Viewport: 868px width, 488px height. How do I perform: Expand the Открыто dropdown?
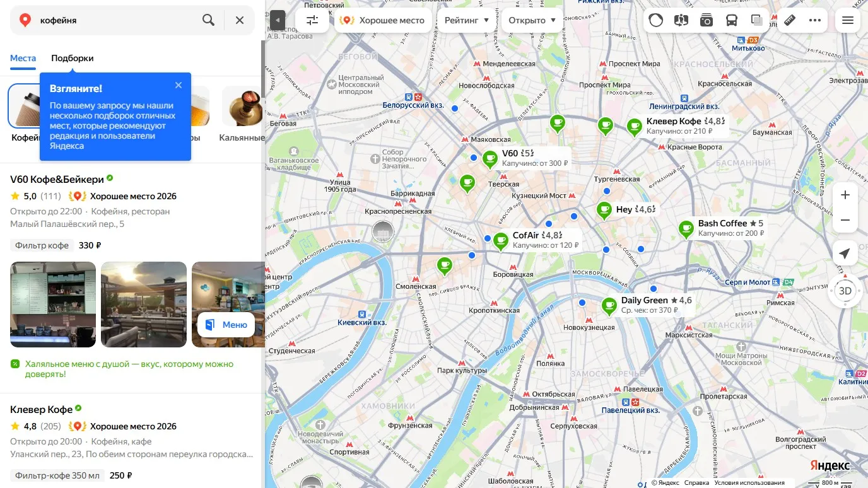[x=532, y=20]
